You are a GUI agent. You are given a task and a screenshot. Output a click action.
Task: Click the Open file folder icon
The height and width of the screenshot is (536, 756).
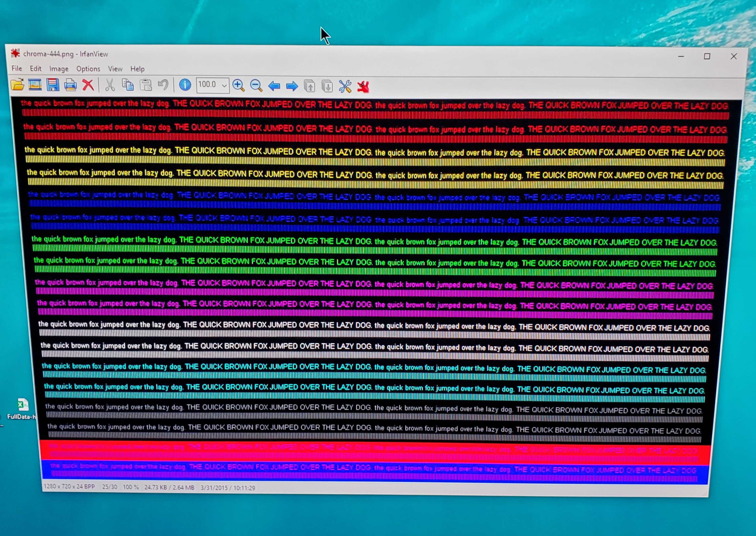[x=17, y=85]
